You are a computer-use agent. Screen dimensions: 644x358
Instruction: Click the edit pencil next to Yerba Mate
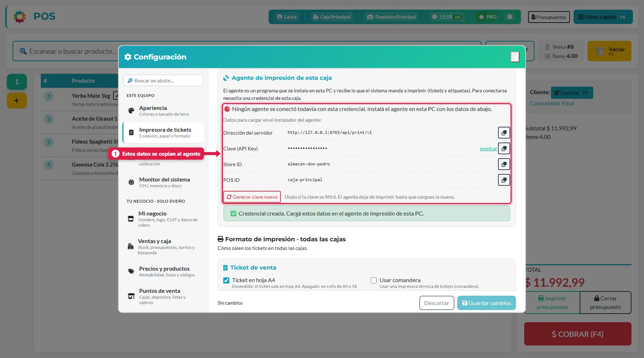(x=116, y=96)
